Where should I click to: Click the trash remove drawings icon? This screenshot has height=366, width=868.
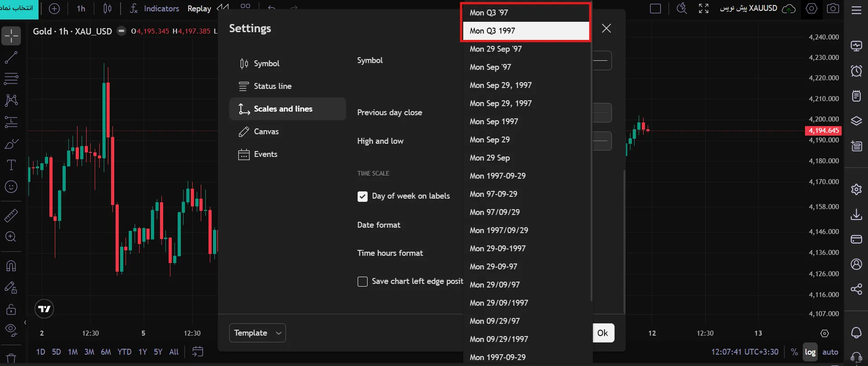[x=11, y=359]
